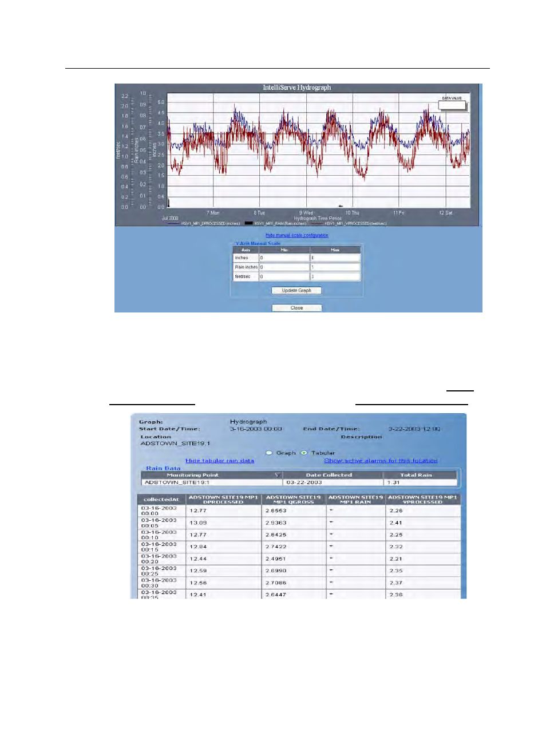Click QGROSS value 2.7086
Screen dimensions: 546x756
point(276,583)
